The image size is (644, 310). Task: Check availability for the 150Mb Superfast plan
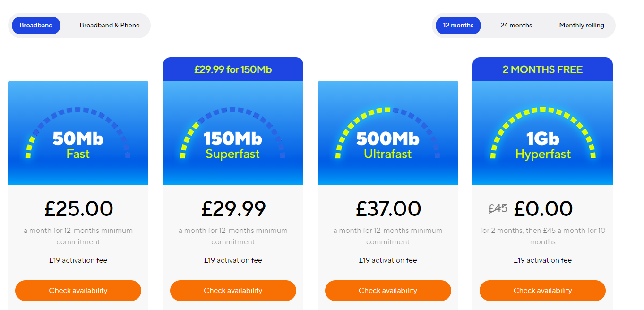(233, 291)
